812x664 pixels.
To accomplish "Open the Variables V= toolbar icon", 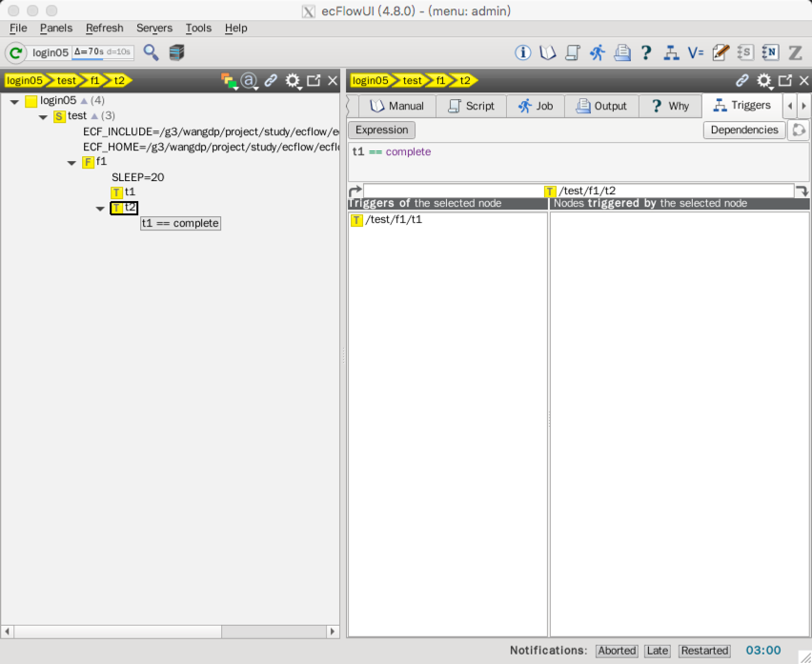I will 696,52.
